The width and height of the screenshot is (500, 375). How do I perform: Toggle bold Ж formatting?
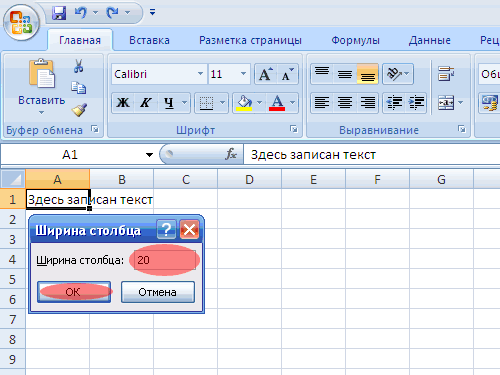[123, 103]
